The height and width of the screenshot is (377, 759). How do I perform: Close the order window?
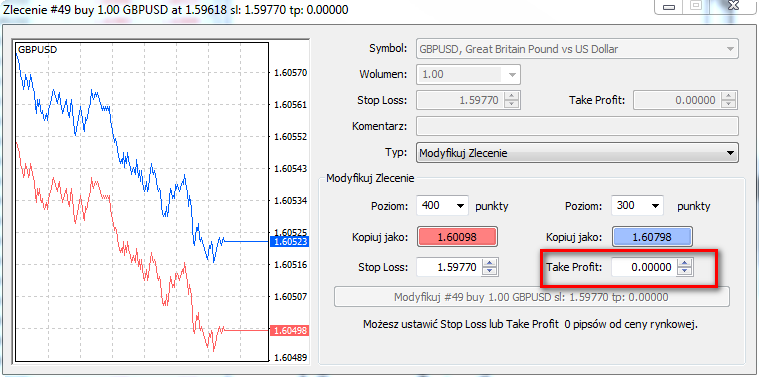(732, 6)
